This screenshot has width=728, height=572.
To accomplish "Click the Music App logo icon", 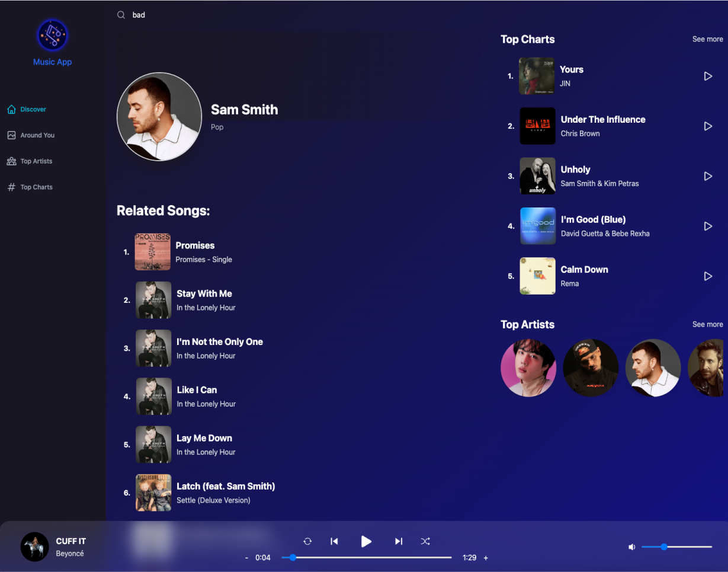I will (52, 36).
